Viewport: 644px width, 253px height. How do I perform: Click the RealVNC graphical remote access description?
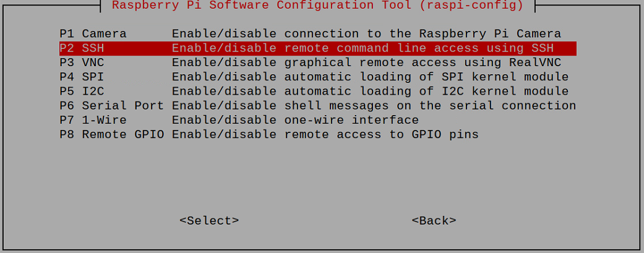(x=366, y=63)
